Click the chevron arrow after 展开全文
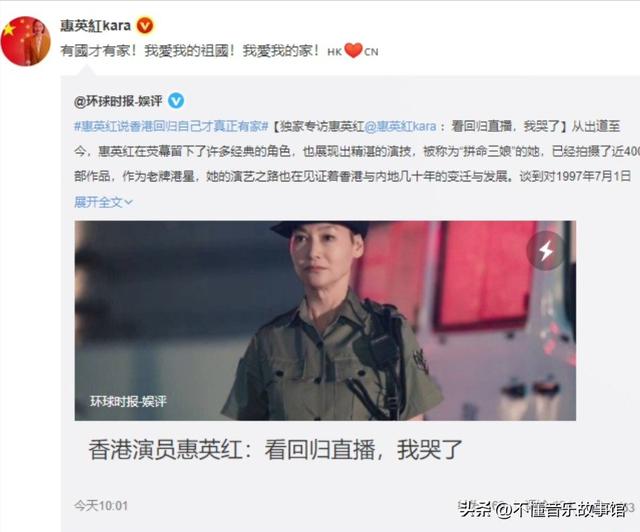 coord(128,202)
